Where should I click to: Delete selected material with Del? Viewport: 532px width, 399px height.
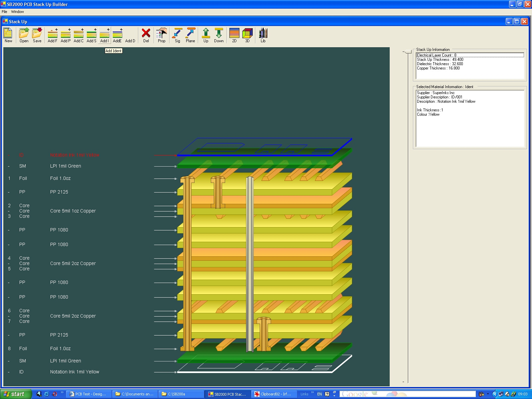click(146, 35)
